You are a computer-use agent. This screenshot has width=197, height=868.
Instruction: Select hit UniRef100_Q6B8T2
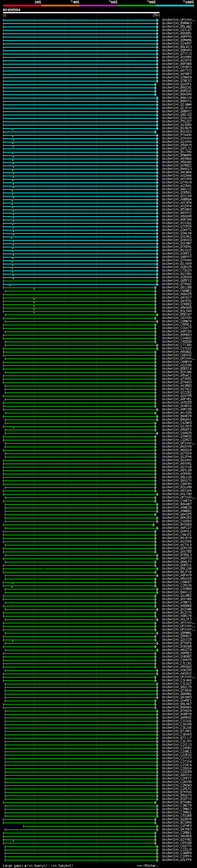pyautogui.click(x=177, y=111)
